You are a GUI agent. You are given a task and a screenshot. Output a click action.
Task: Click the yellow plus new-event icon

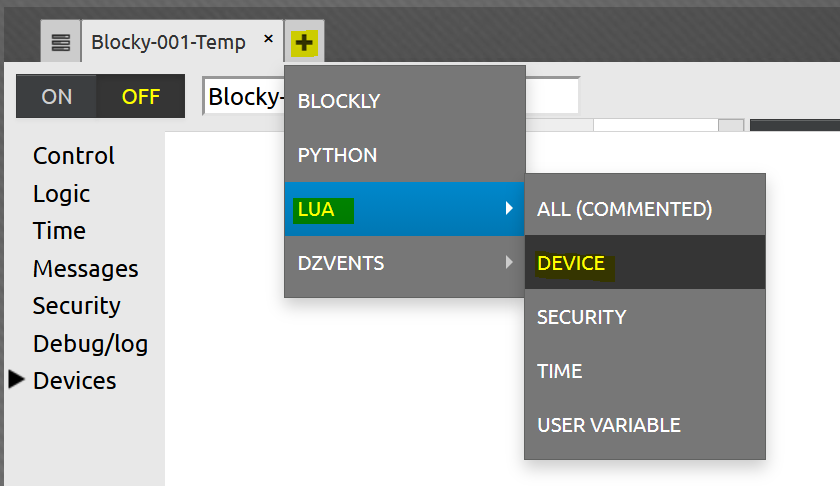304,42
